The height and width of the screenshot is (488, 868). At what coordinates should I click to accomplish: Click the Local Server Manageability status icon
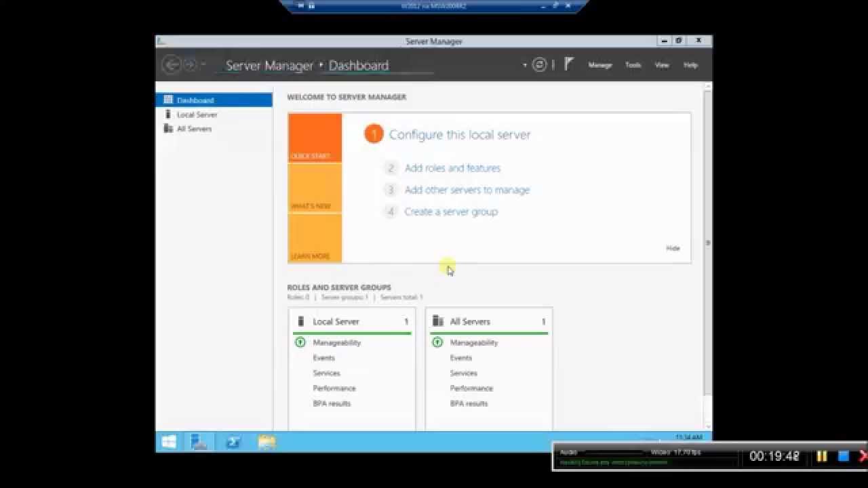[x=300, y=342]
